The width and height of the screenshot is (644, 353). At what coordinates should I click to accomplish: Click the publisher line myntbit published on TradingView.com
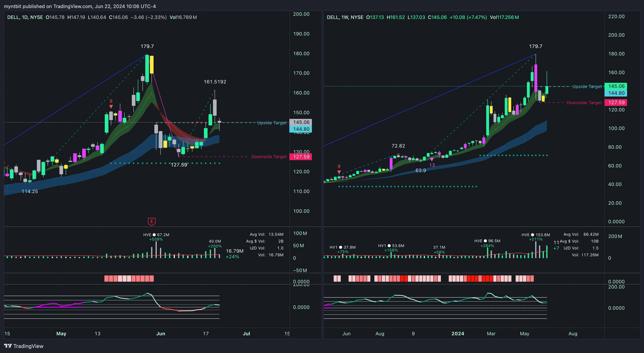(80, 6)
